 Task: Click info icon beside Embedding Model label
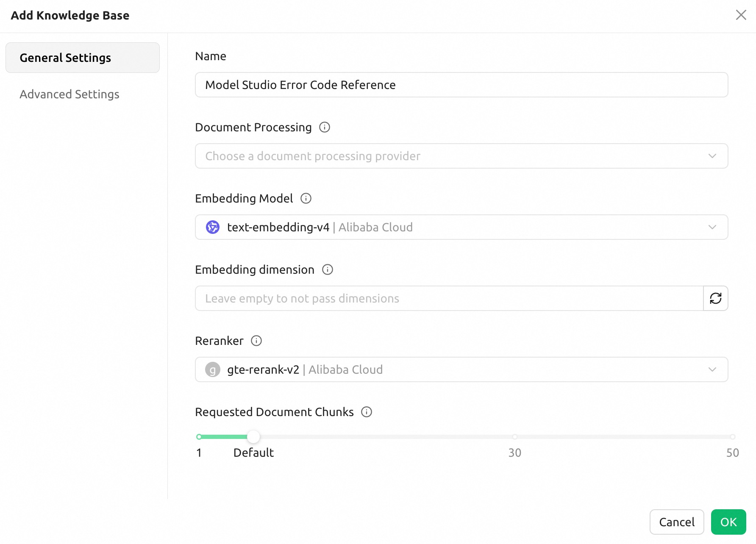click(x=306, y=198)
